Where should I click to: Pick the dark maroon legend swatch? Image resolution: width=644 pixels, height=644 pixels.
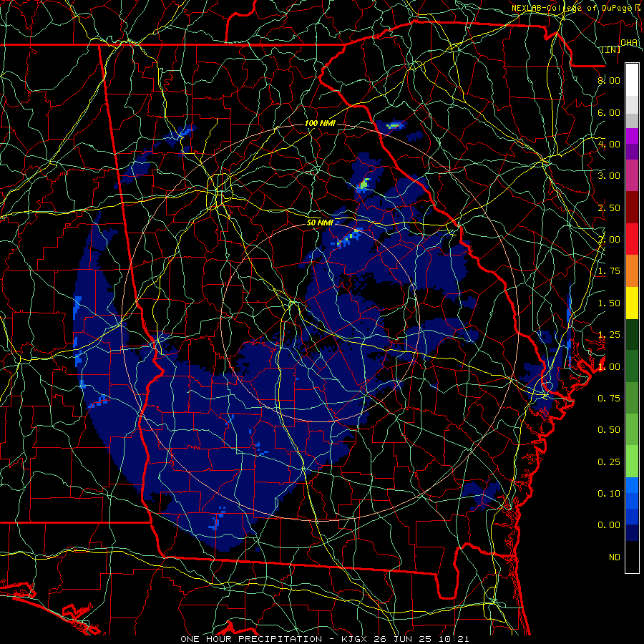click(632, 208)
